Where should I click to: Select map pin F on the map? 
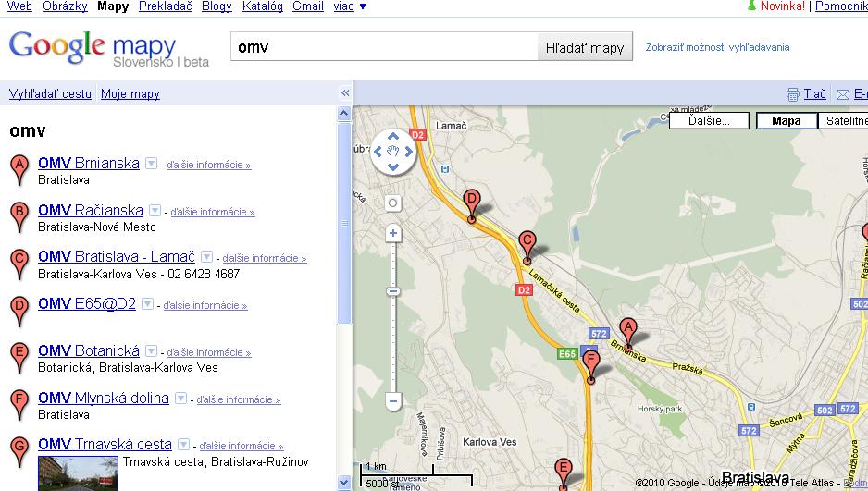click(x=591, y=366)
